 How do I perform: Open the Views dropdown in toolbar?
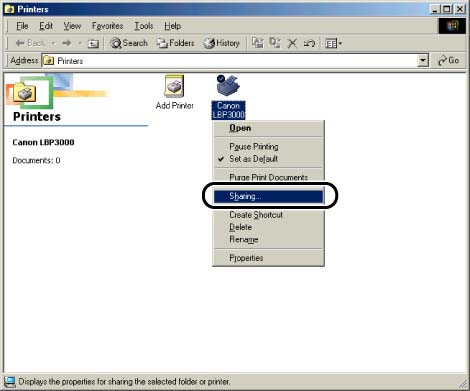[333, 43]
